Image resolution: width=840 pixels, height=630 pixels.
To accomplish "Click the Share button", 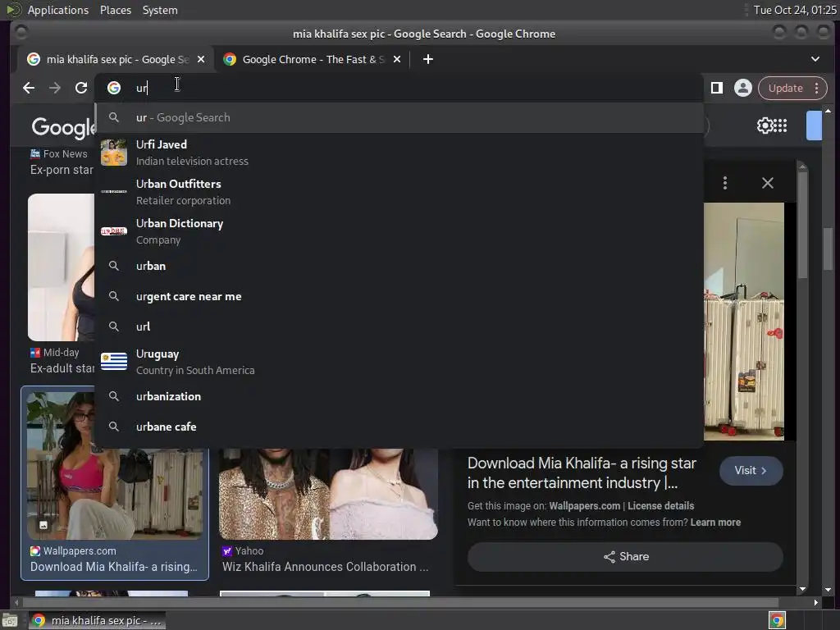I will (625, 557).
